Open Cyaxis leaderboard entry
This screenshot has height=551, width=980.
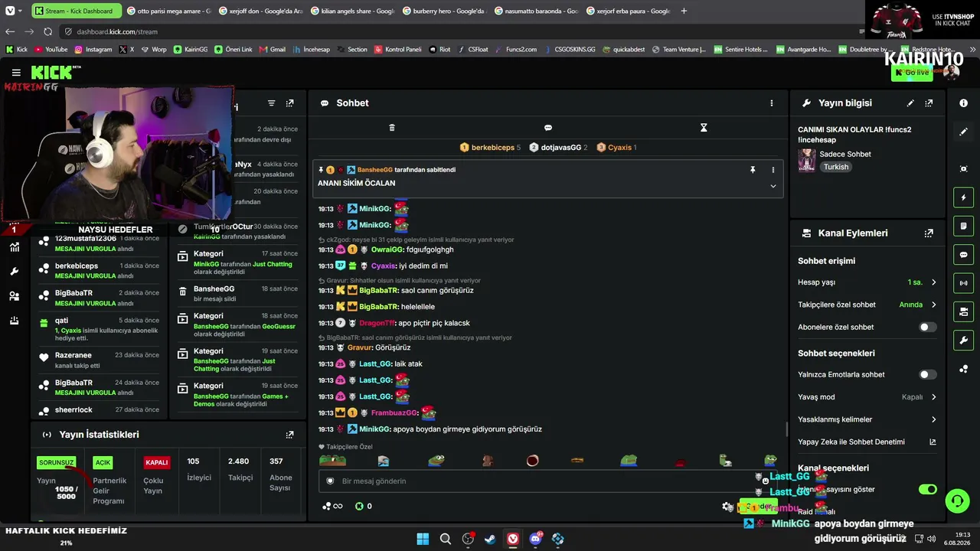coord(616,148)
